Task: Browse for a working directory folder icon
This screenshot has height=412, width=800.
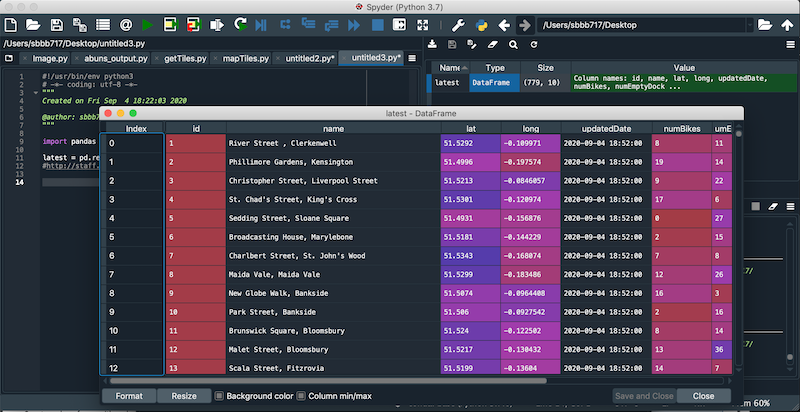Action: coord(764,25)
